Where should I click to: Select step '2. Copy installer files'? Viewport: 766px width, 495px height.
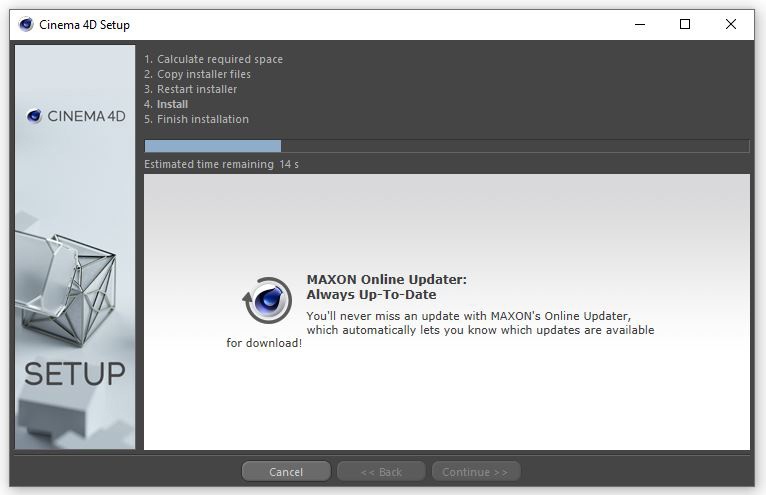pos(197,74)
